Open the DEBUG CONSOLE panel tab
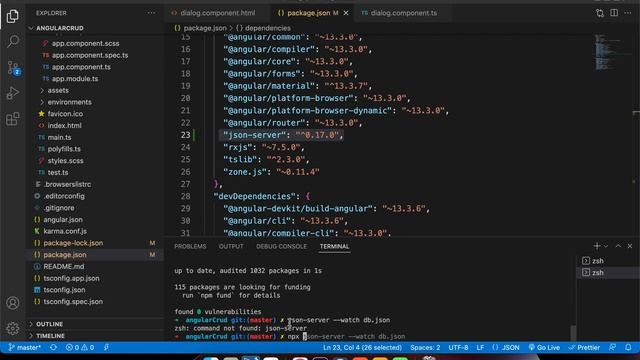This screenshot has height=360, width=640. point(281,247)
